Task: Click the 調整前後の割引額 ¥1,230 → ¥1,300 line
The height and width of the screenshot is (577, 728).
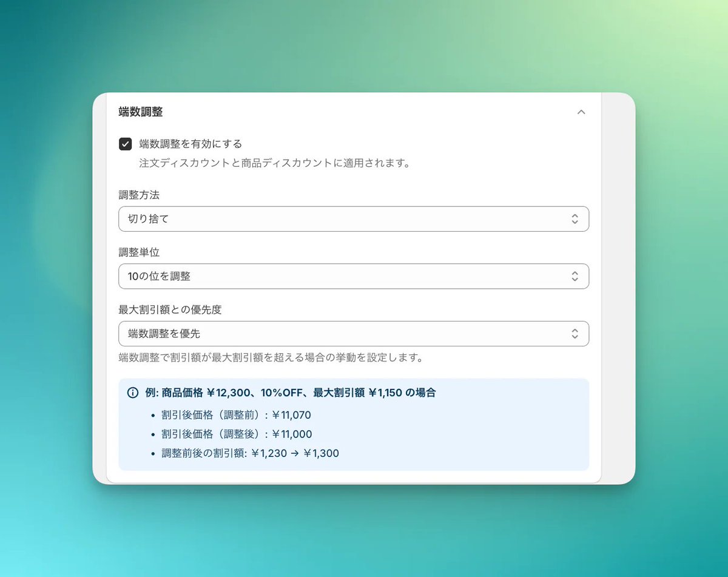Action: pos(251,453)
